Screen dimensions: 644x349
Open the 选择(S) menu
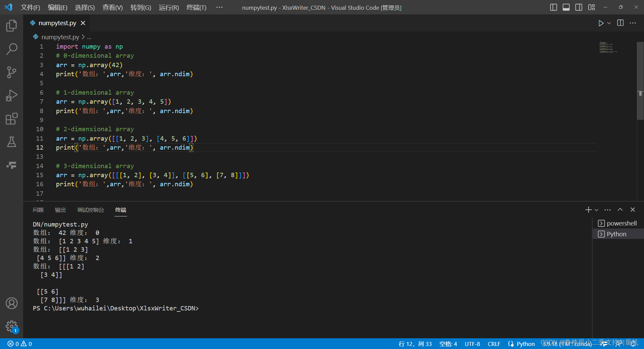[x=85, y=7]
